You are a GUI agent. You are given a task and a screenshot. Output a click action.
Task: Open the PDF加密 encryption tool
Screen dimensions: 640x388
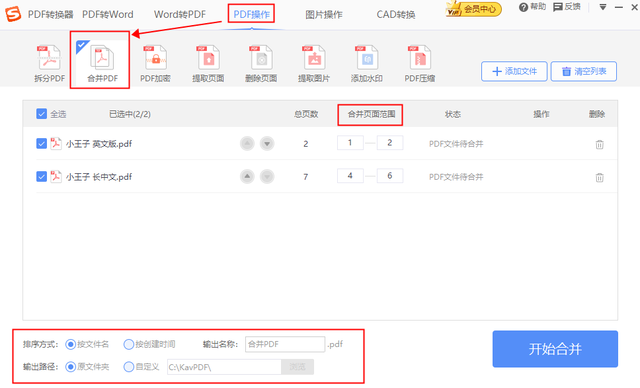coord(155,64)
